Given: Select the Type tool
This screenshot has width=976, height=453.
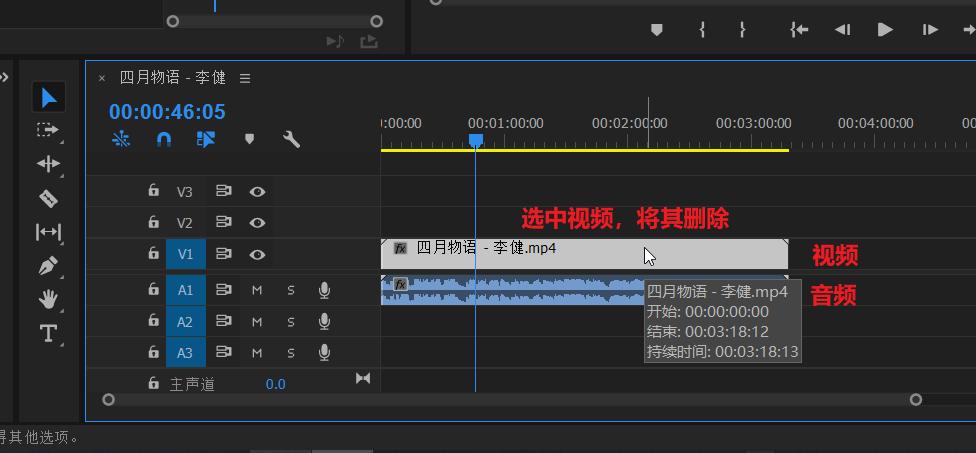Looking at the screenshot, I should click(x=48, y=334).
